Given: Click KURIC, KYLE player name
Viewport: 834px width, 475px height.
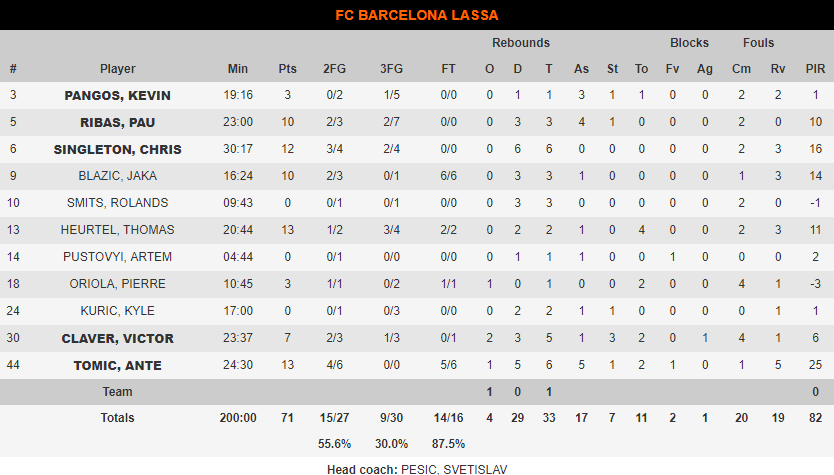Looking at the screenshot, I should [118, 311].
